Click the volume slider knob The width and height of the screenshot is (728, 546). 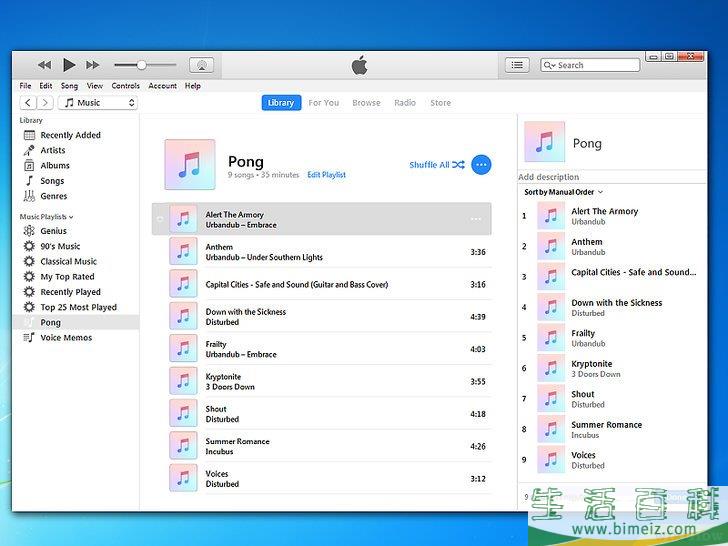(x=142, y=65)
